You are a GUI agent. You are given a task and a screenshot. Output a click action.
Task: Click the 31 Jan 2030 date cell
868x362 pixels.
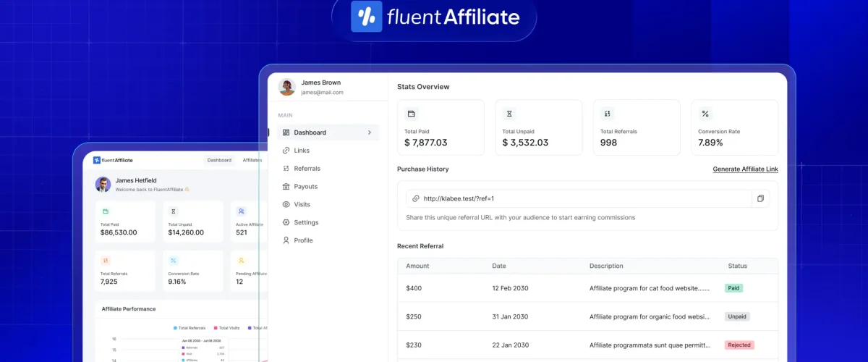pyautogui.click(x=510, y=317)
